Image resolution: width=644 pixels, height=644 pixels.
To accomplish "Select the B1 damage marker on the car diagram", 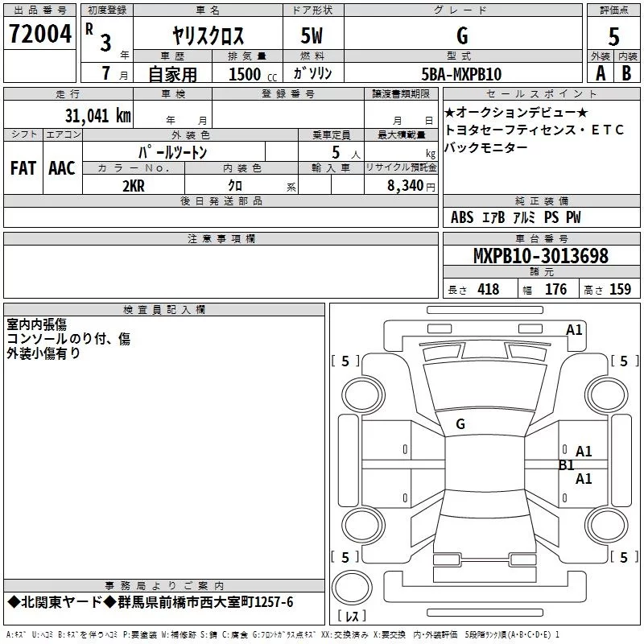I will pyautogui.click(x=566, y=465).
